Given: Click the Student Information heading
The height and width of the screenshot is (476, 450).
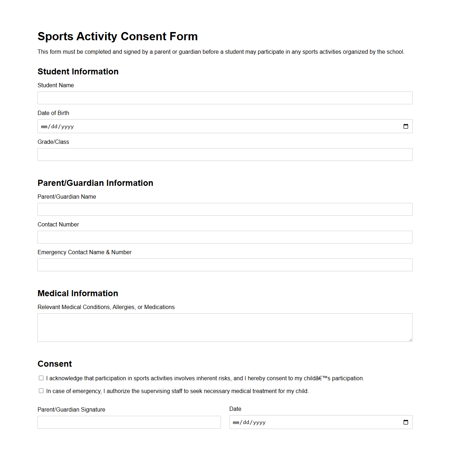Looking at the screenshot, I should tap(78, 72).
